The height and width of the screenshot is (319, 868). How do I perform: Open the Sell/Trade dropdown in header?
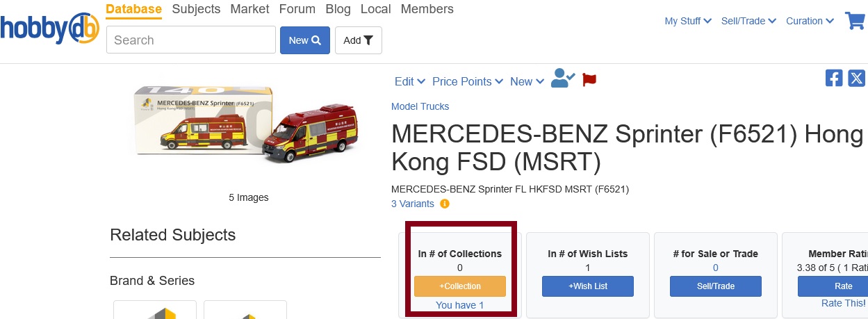748,21
